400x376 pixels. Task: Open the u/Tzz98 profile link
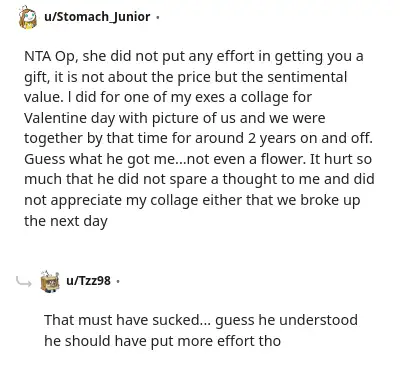[88, 281]
